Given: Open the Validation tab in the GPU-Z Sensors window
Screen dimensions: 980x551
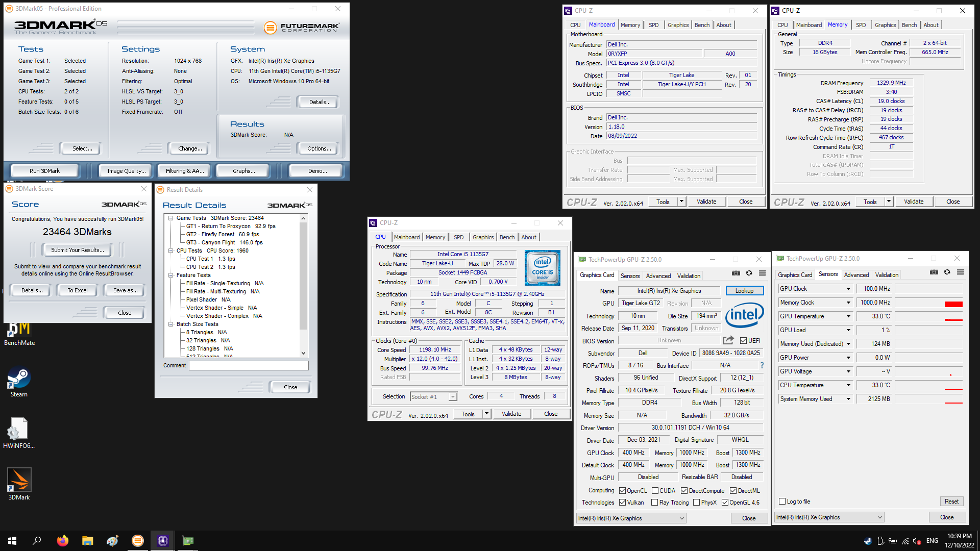Looking at the screenshot, I should point(887,275).
